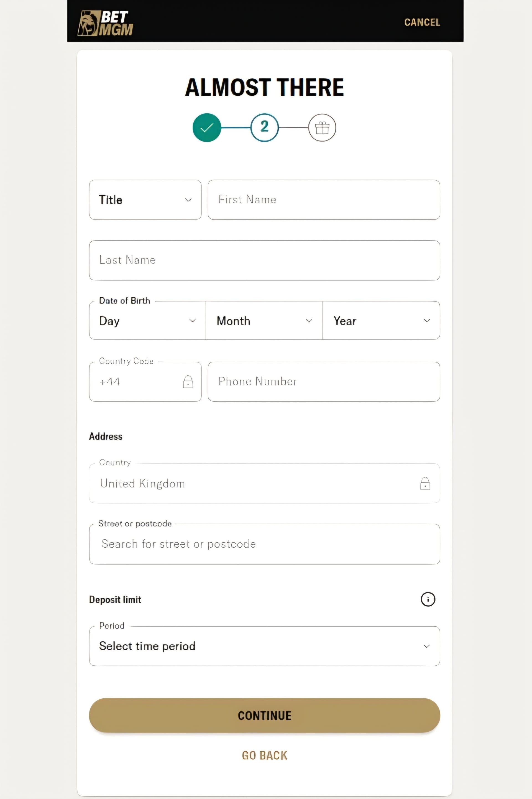Click the lock icon beside United Kingdom
The image size is (532, 799).
[425, 483]
